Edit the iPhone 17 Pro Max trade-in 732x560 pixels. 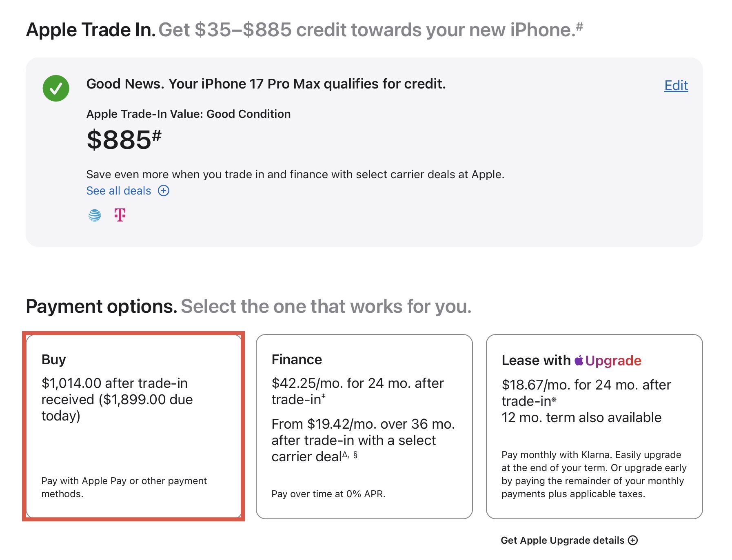676,85
